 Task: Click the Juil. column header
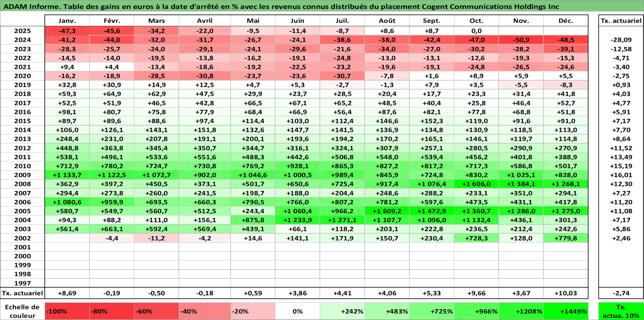point(342,21)
